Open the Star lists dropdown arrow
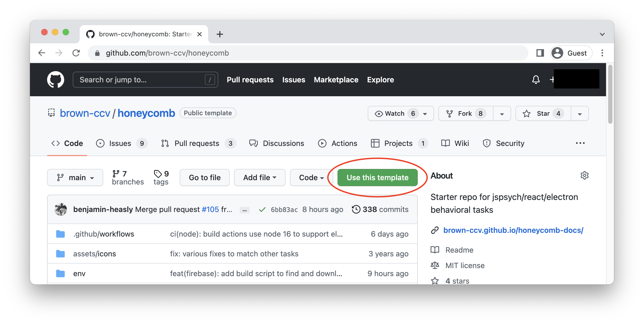Image resolution: width=644 pixels, height=324 pixels. (580, 114)
